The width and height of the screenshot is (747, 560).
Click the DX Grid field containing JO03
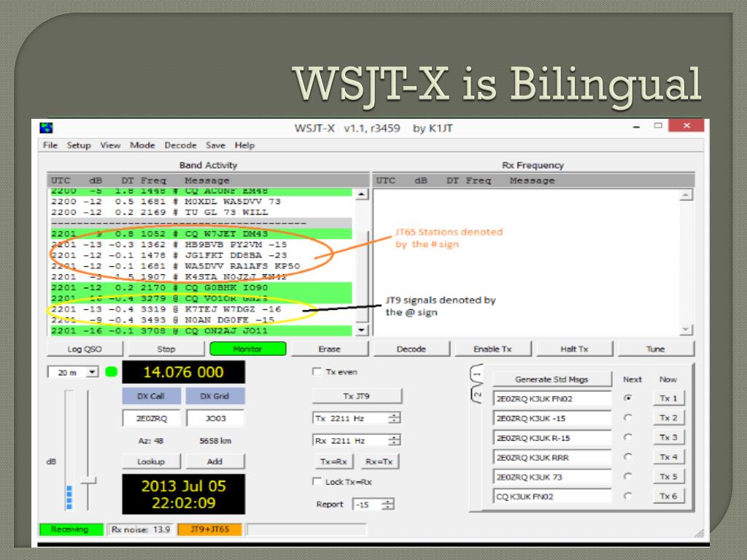coord(215,418)
